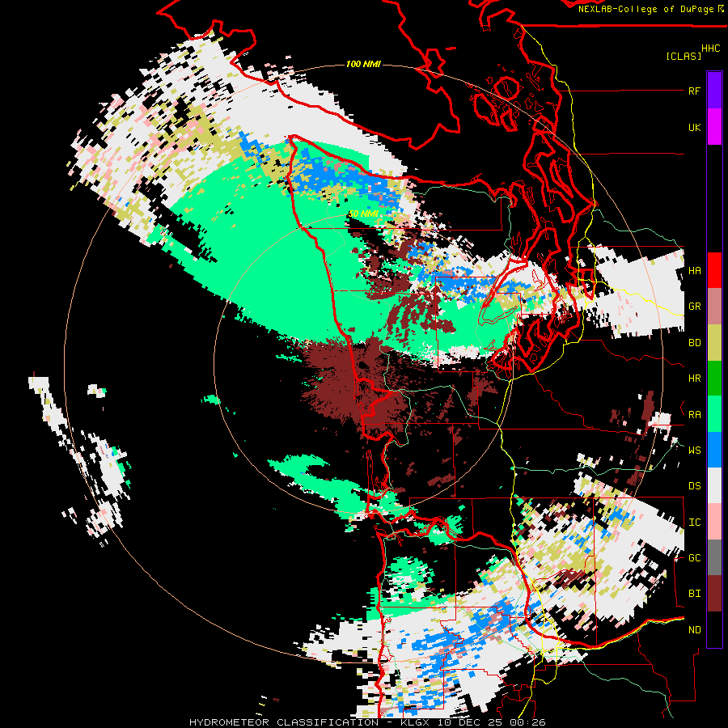Click the magenta UK color swatch
This screenshot has height=728, width=728.
714,127
